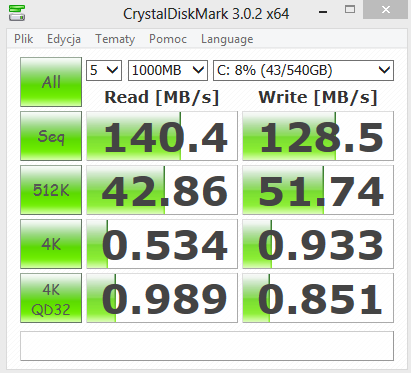Screen dimensions: 411x373
Task: Open the drive selector showing C: 8%
Action: tap(303, 70)
